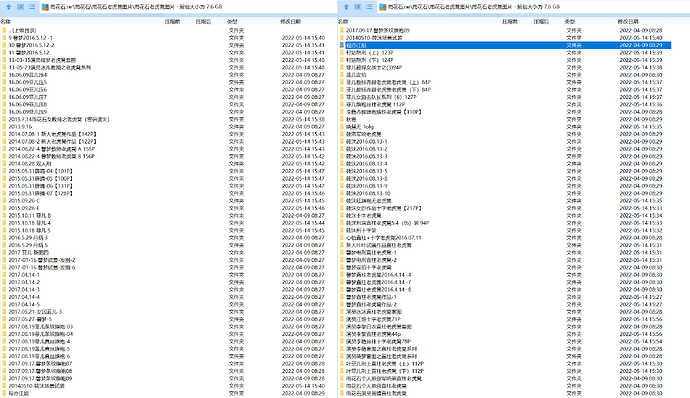
Task: Select '11 馨梦2016.5.12' folder
Action: coord(29,52)
